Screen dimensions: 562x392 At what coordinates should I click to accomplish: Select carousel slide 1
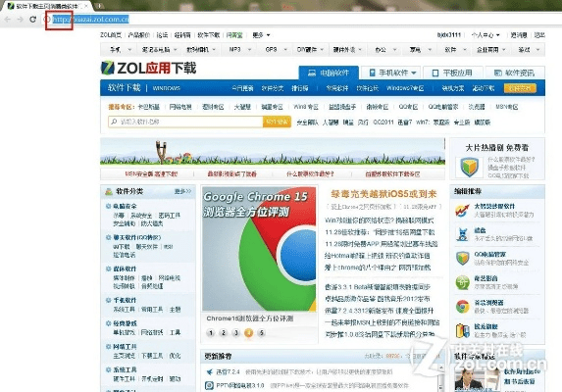211,332
